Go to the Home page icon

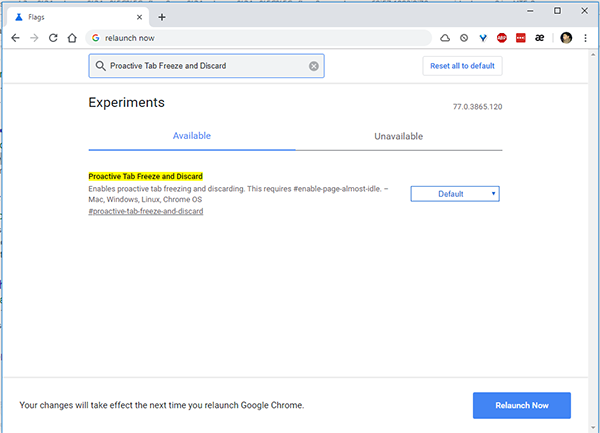[x=72, y=38]
